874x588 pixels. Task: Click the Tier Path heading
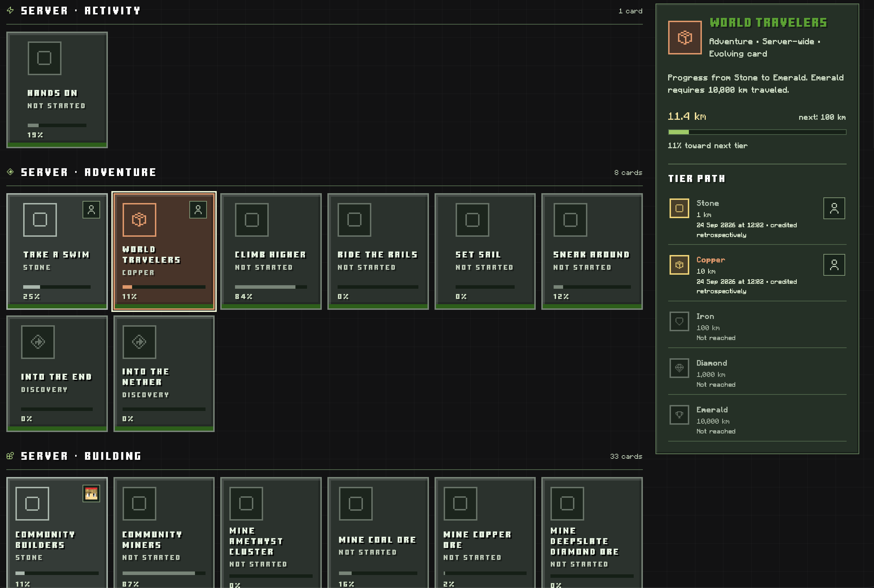[697, 178]
